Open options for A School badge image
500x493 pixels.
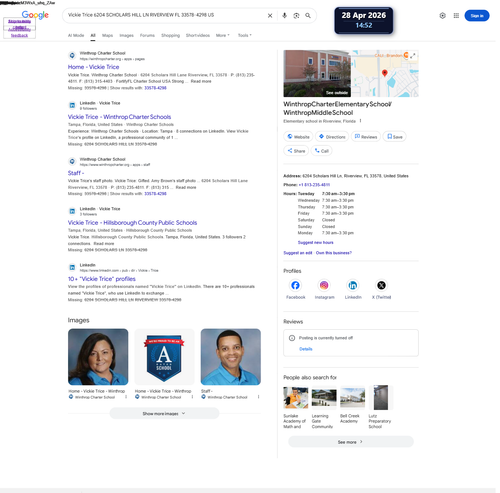192,397
